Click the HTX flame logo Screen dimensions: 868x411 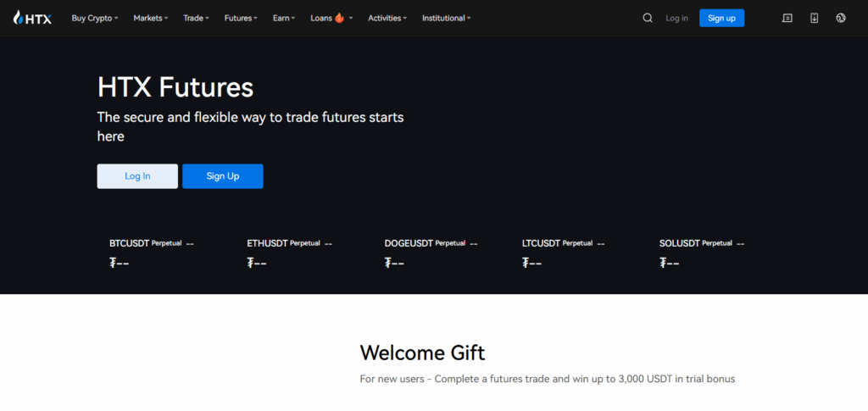[19, 18]
